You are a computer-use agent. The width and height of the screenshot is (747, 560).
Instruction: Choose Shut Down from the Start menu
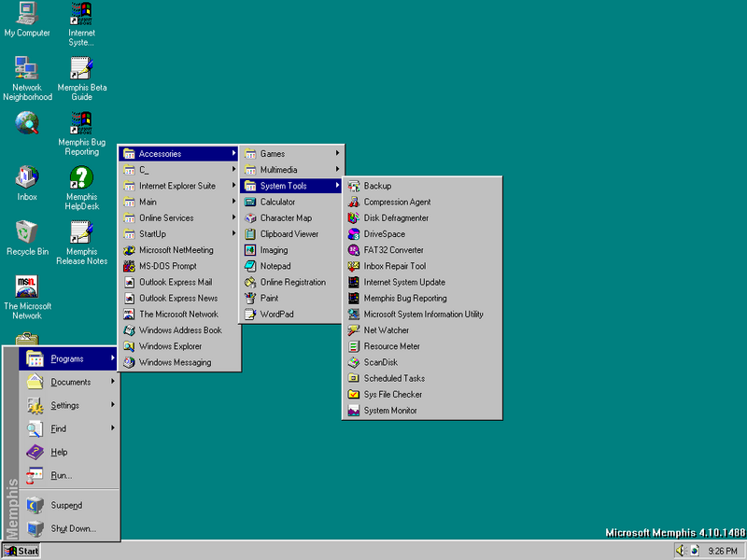click(x=73, y=528)
